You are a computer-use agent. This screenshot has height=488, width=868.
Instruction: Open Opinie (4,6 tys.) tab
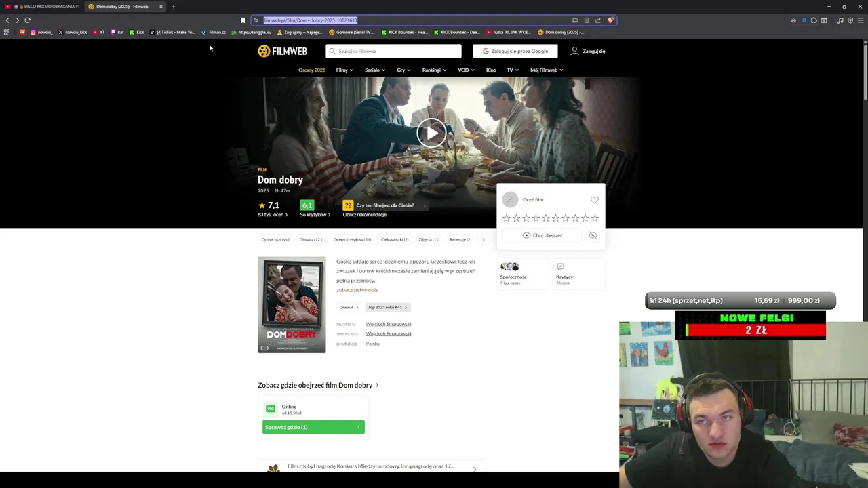tap(275, 239)
